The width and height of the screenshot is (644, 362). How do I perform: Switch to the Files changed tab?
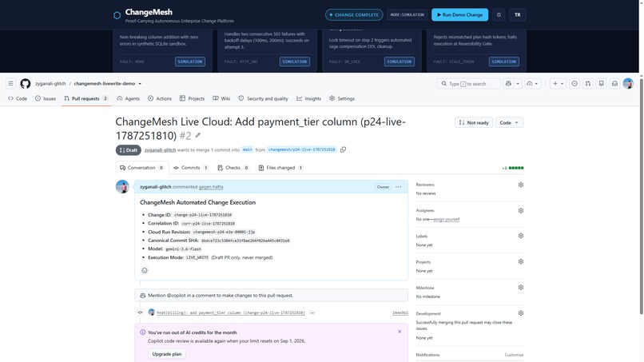281,168
